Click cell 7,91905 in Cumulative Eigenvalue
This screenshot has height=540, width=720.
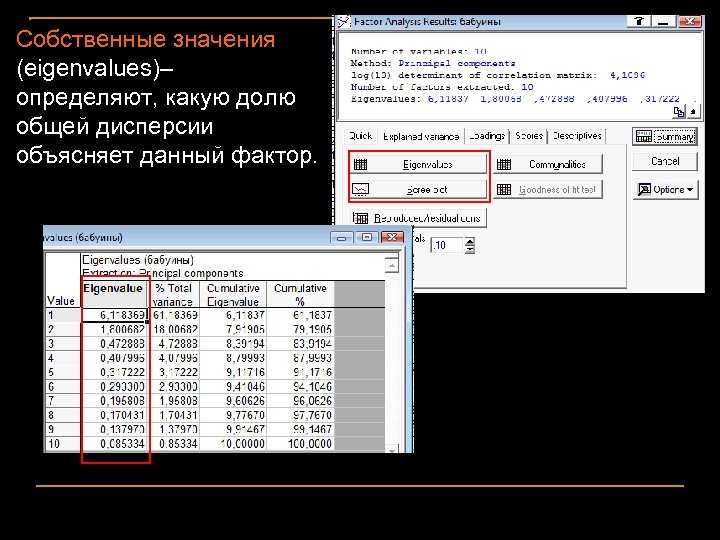233,329
